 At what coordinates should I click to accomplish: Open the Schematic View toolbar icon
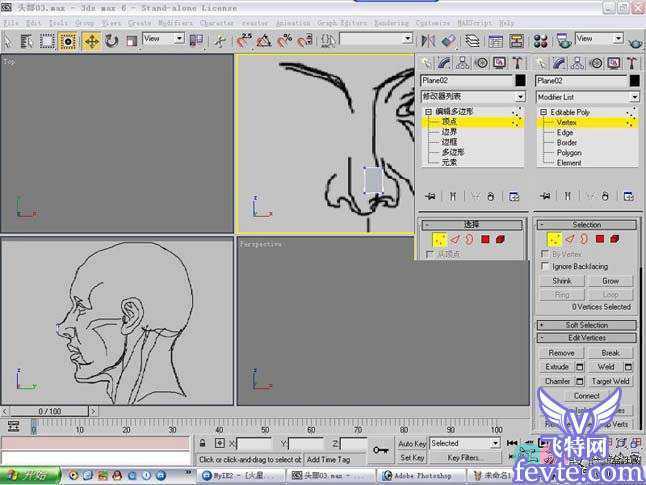pyautogui.click(x=516, y=41)
